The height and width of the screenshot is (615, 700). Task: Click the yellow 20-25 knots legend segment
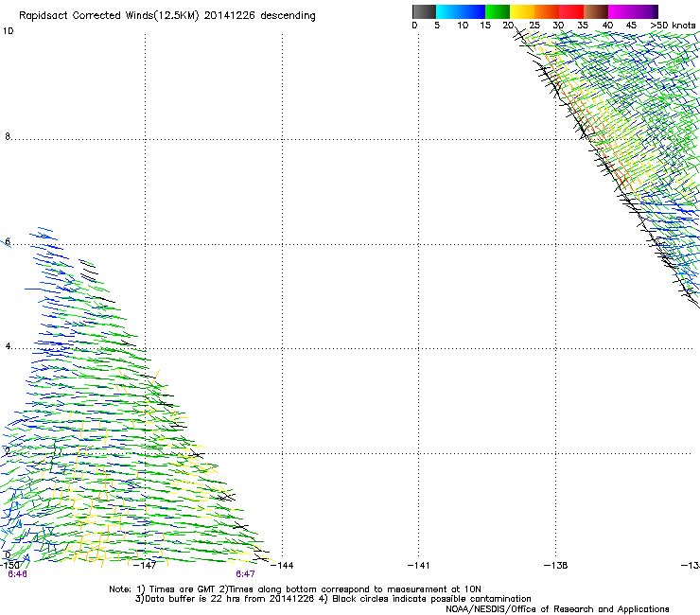pyautogui.click(x=522, y=11)
